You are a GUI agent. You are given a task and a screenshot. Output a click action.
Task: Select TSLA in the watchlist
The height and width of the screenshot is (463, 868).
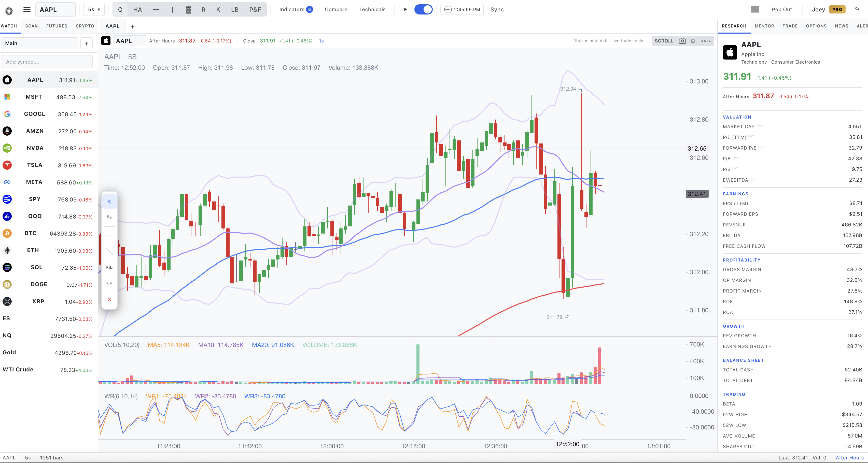point(49,165)
